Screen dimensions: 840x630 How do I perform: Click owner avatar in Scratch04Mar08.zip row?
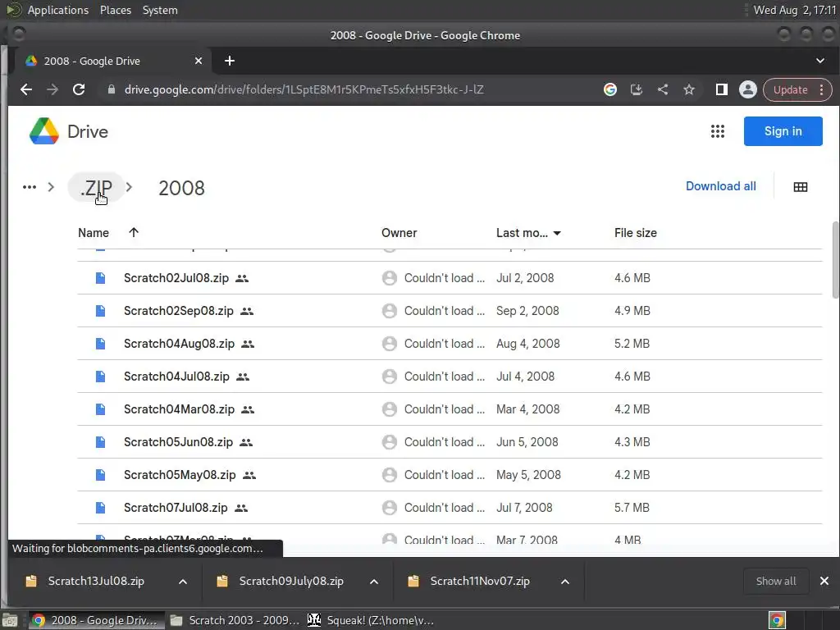390,409
